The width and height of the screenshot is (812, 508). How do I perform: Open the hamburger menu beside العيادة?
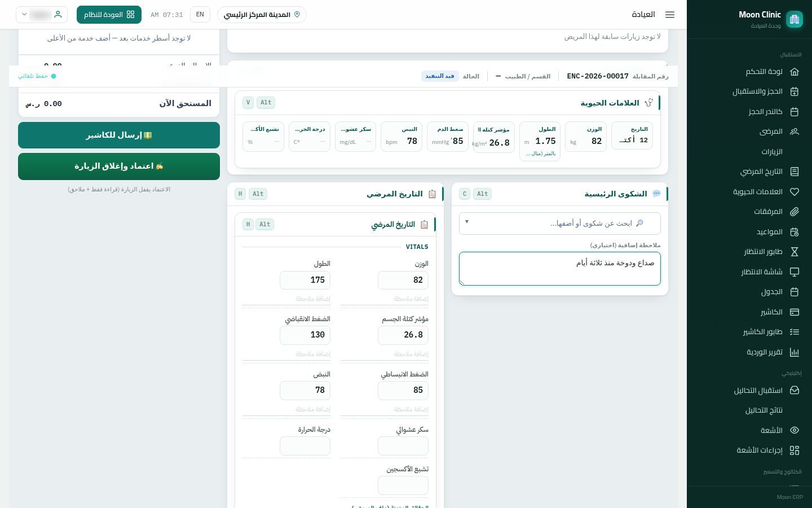coord(670,15)
